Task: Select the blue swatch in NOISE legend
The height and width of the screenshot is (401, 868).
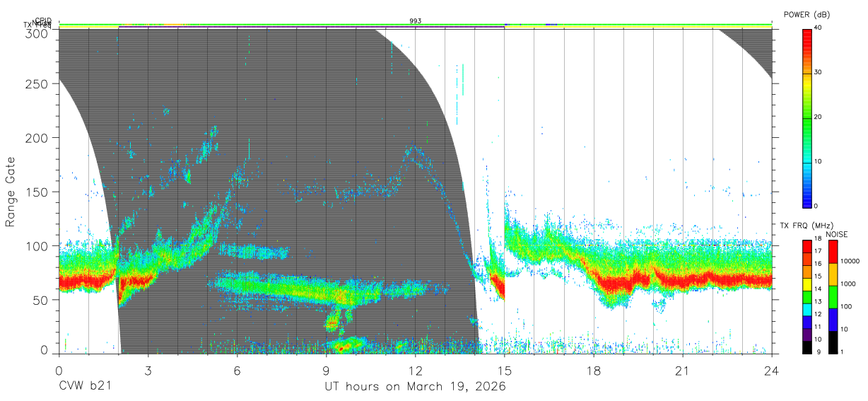Action: tap(833, 319)
